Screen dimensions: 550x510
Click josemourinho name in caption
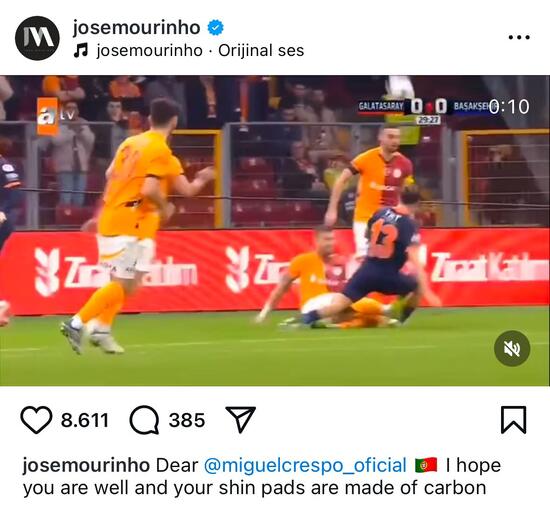86,465
